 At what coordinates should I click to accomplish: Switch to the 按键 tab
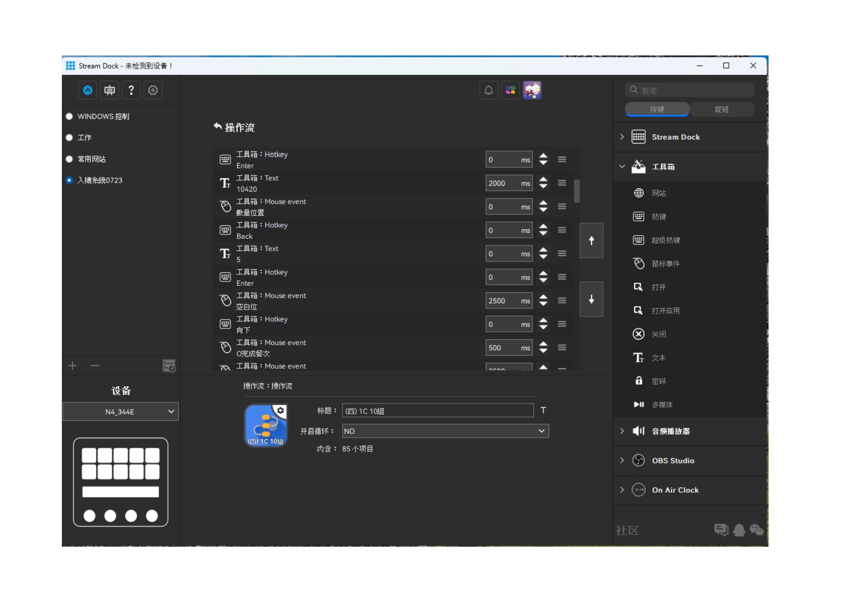tap(657, 109)
